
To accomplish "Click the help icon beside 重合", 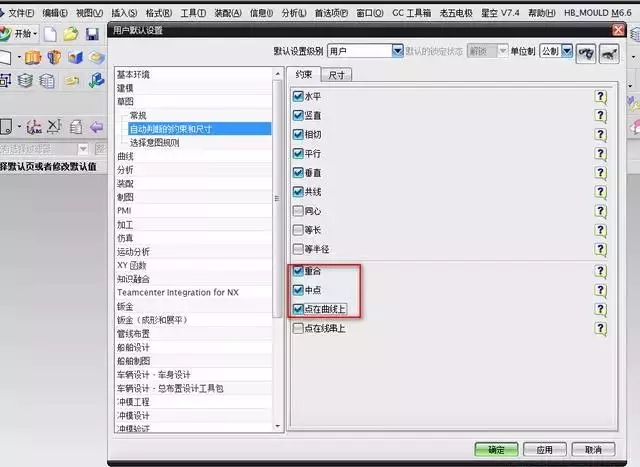I will coord(600,271).
